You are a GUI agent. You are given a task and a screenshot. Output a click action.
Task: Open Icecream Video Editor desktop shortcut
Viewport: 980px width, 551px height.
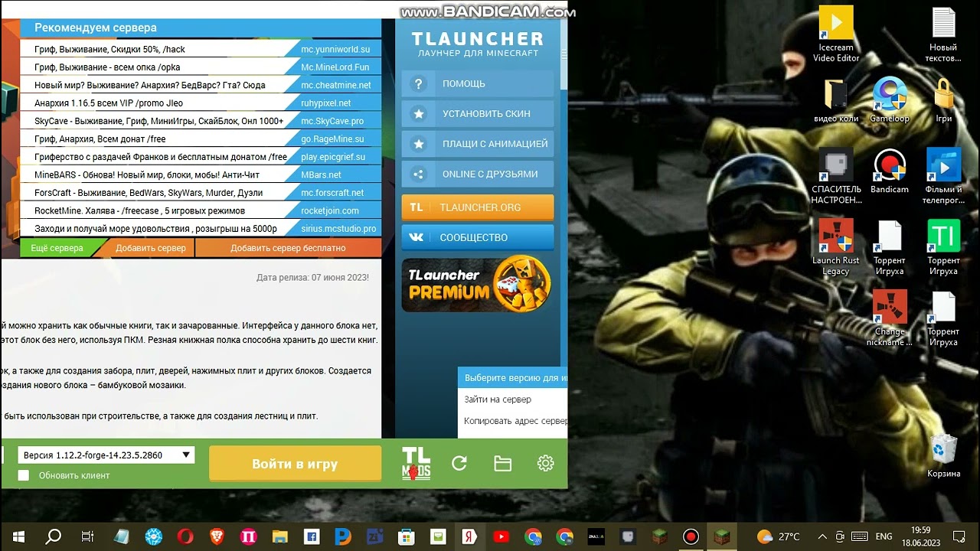tap(836, 34)
